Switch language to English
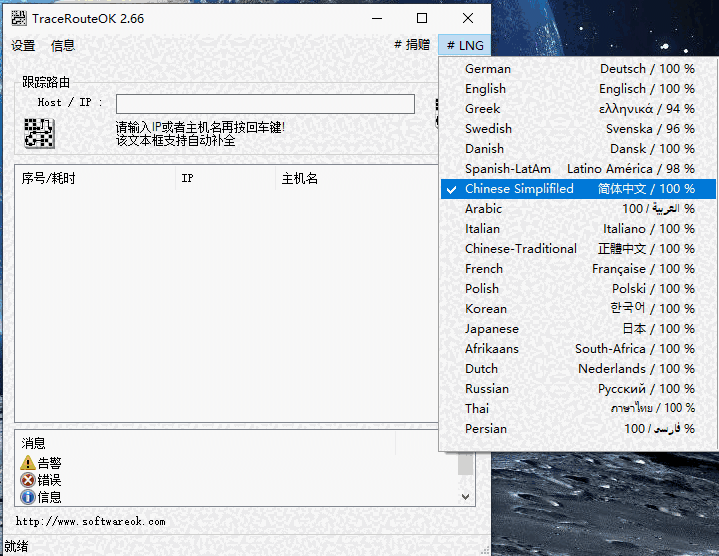The width and height of the screenshot is (719, 556). (578, 89)
